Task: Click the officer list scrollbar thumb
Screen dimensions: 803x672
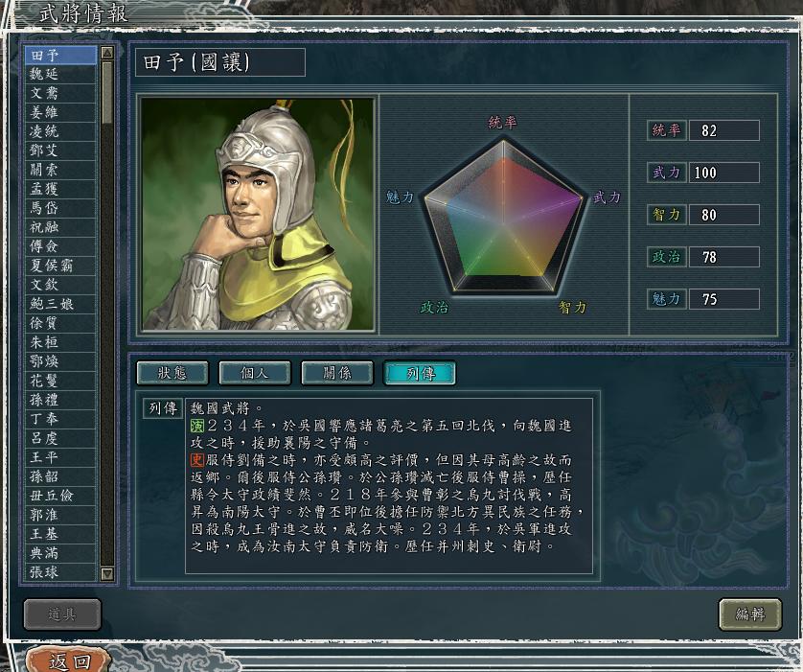Action: point(107,92)
